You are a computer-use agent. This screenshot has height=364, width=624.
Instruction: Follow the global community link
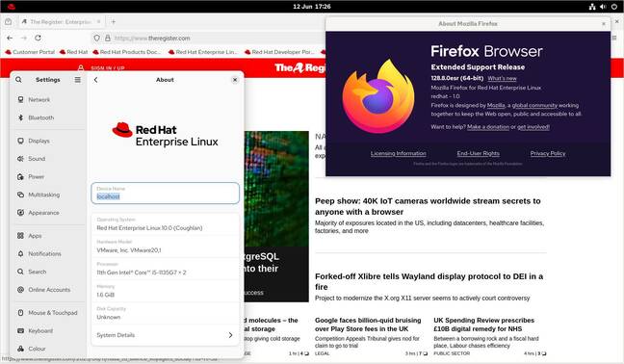tap(534, 105)
